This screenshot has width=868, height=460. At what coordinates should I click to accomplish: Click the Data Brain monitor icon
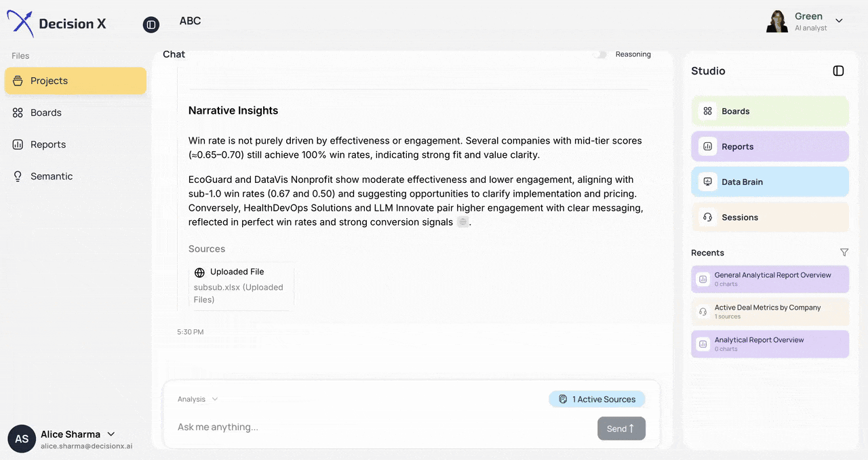(707, 182)
